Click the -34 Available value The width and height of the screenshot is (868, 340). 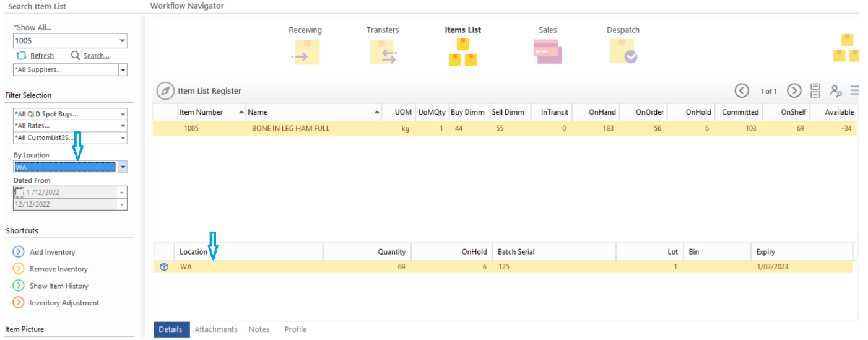click(847, 129)
